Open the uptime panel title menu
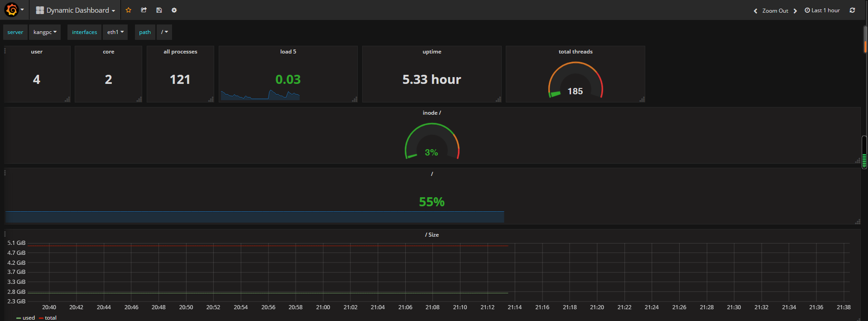This screenshot has width=868, height=321. [432, 52]
